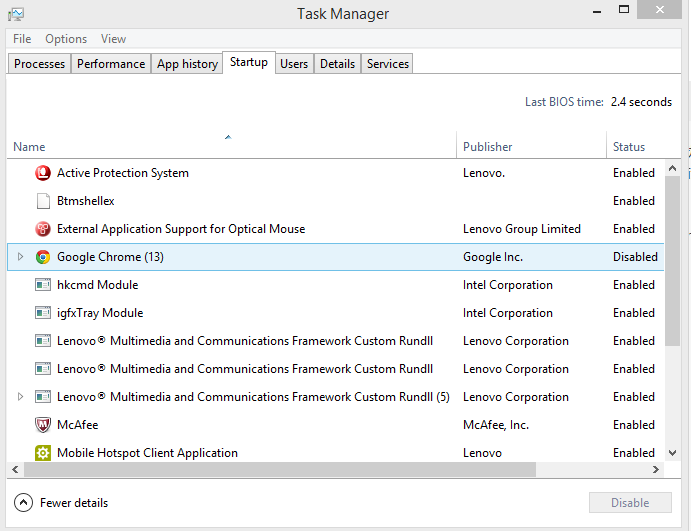This screenshot has width=691, height=531.
Task: Click the Google Chrome icon
Action: pos(43,257)
